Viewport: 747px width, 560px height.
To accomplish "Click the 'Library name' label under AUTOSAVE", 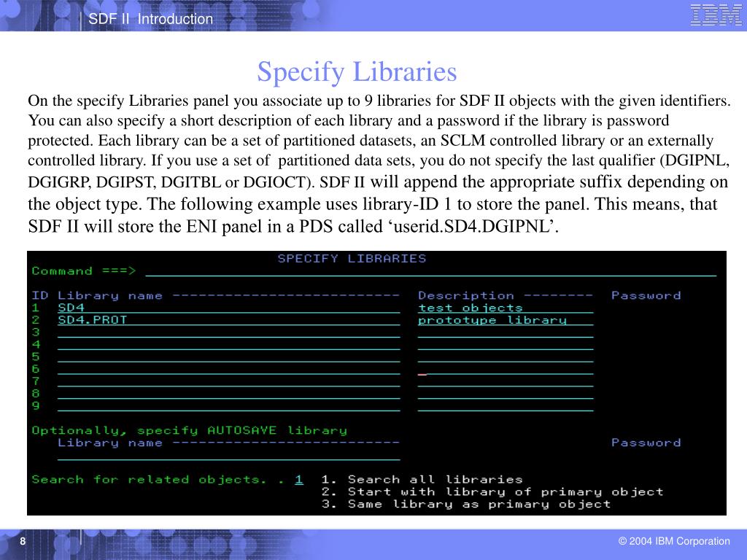I will [x=110, y=443].
